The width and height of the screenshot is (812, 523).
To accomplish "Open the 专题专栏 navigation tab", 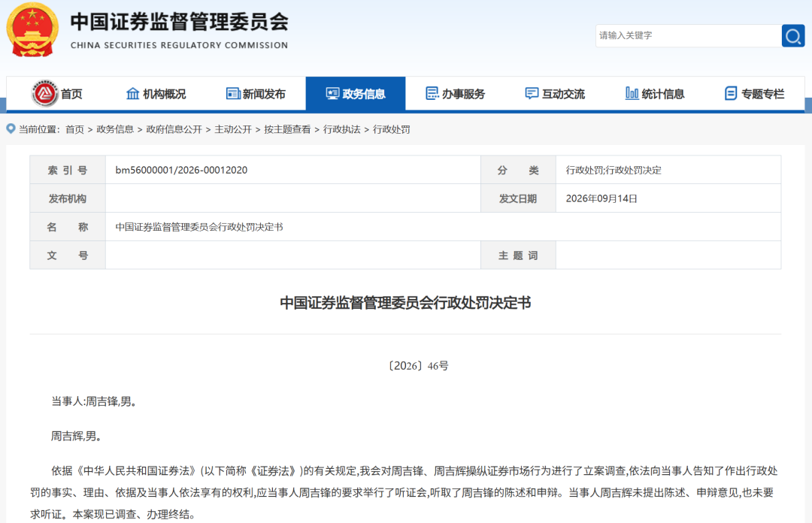I will (x=755, y=94).
